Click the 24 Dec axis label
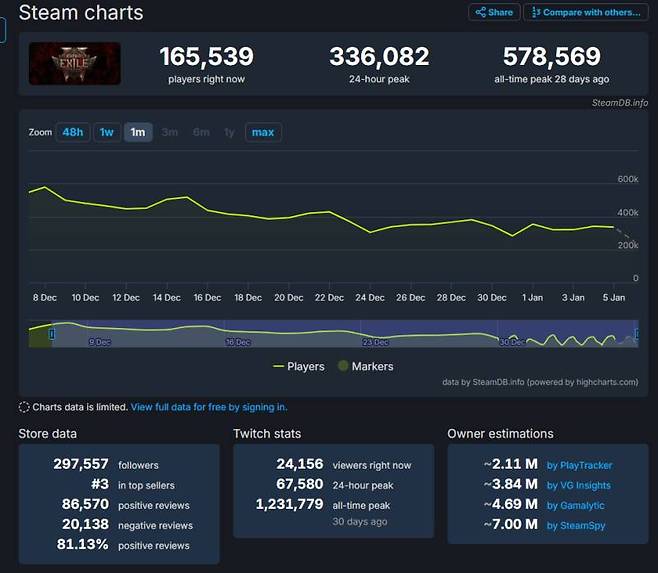This screenshot has width=658, height=573. [x=370, y=298]
